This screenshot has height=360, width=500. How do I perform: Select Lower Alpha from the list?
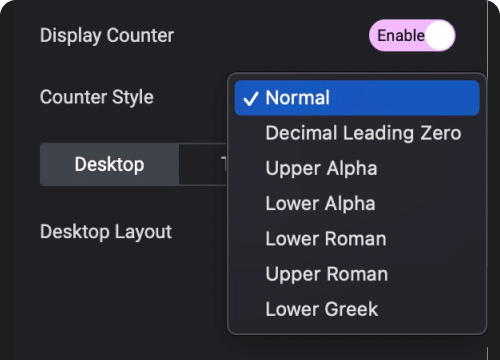pos(357,203)
